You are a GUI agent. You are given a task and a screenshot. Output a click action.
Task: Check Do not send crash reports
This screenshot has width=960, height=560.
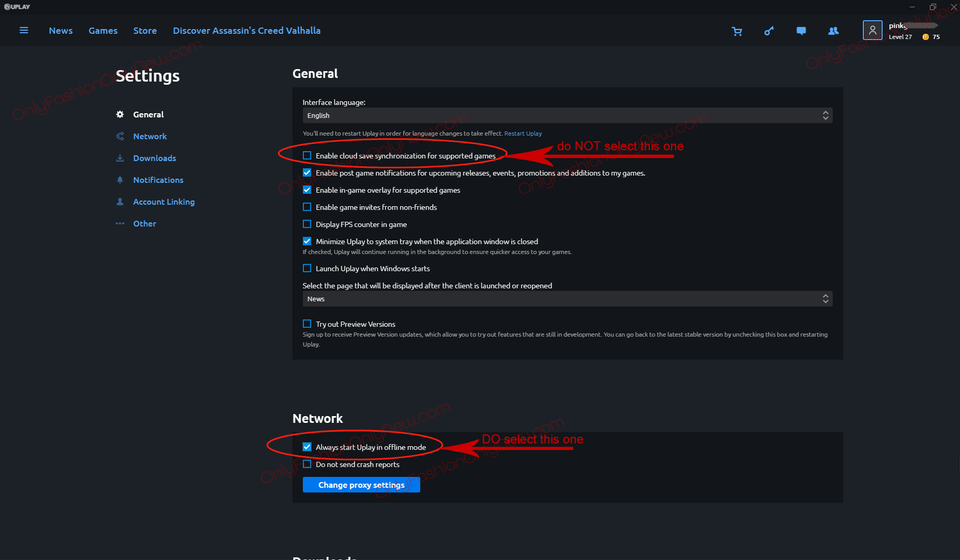307,464
